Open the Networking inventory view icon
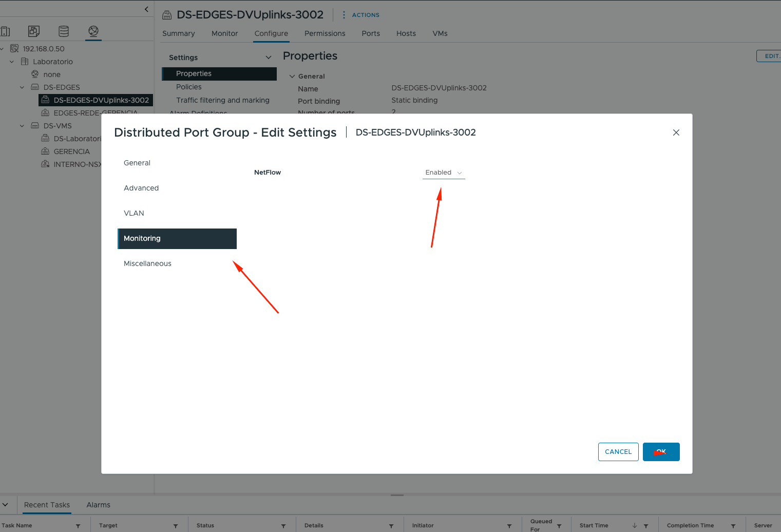The width and height of the screenshot is (781, 532). point(93,31)
